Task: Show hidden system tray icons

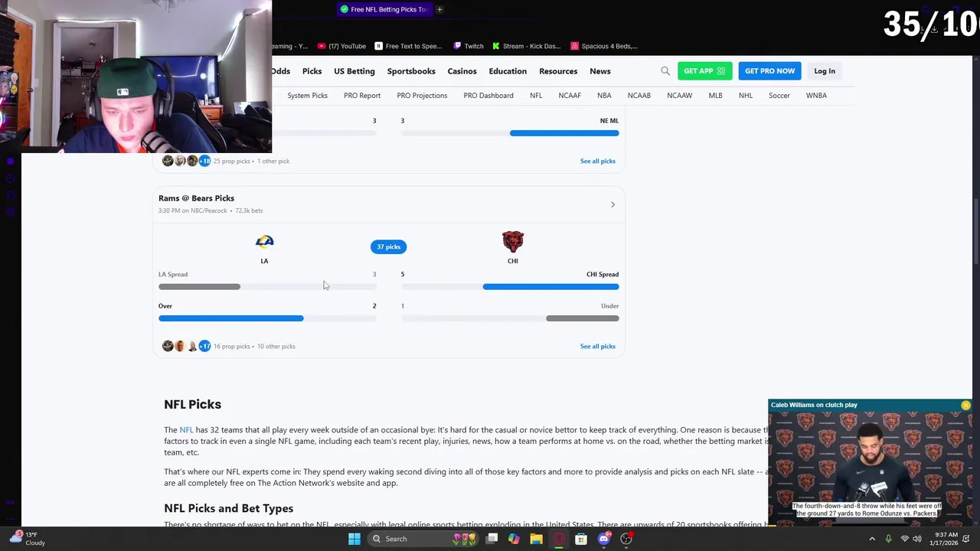Action: [872, 539]
